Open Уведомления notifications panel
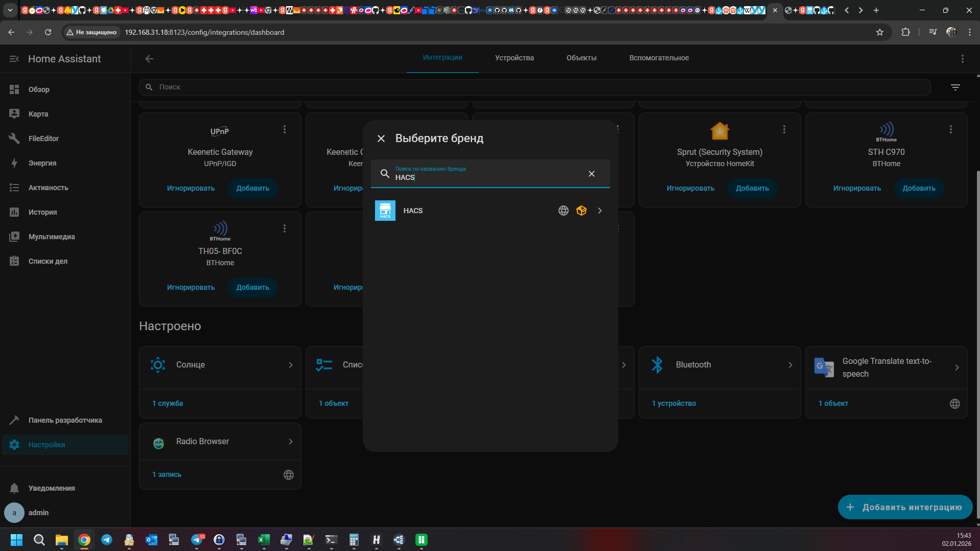This screenshot has height=551, width=980. (51, 488)
